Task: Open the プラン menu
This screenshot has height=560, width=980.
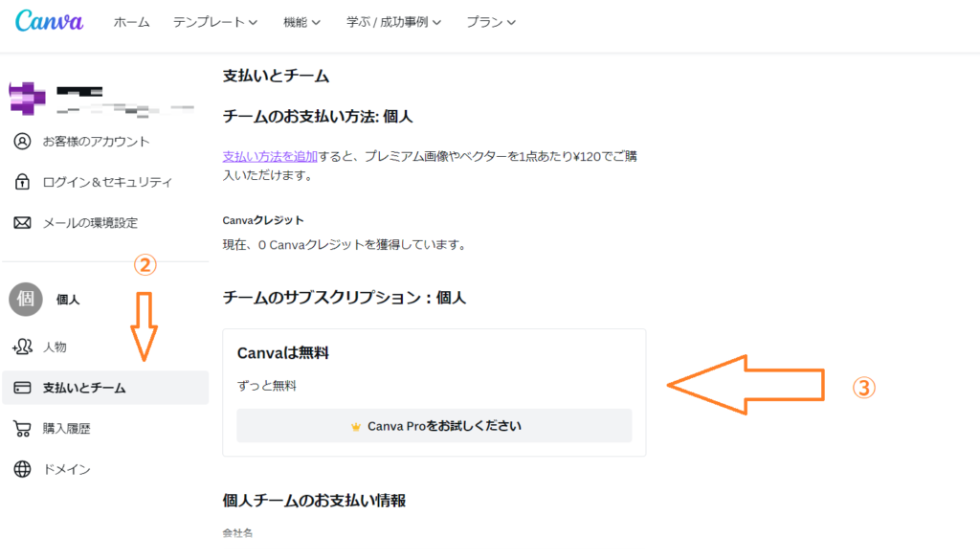Action: (491, 22)
